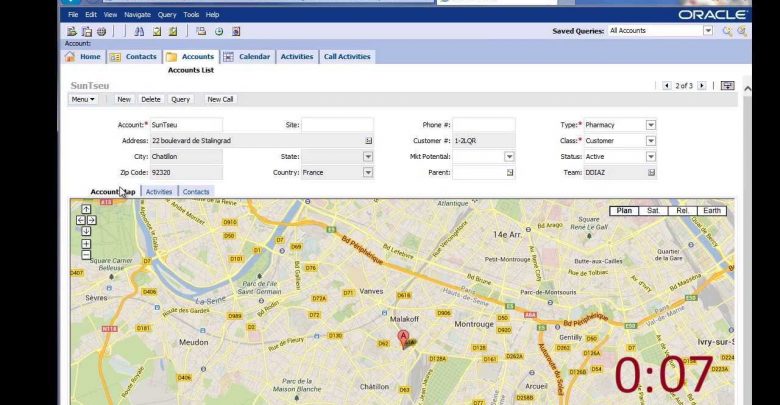Click the binoculars search icon
This screenshot has height=405, width=780.
click(139, 31)
